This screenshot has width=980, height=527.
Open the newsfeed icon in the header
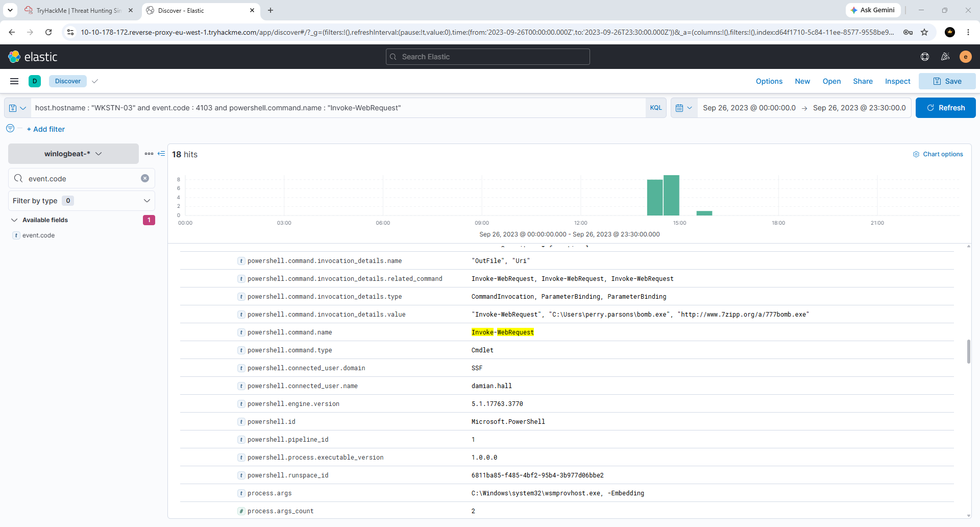click(945, 57)
